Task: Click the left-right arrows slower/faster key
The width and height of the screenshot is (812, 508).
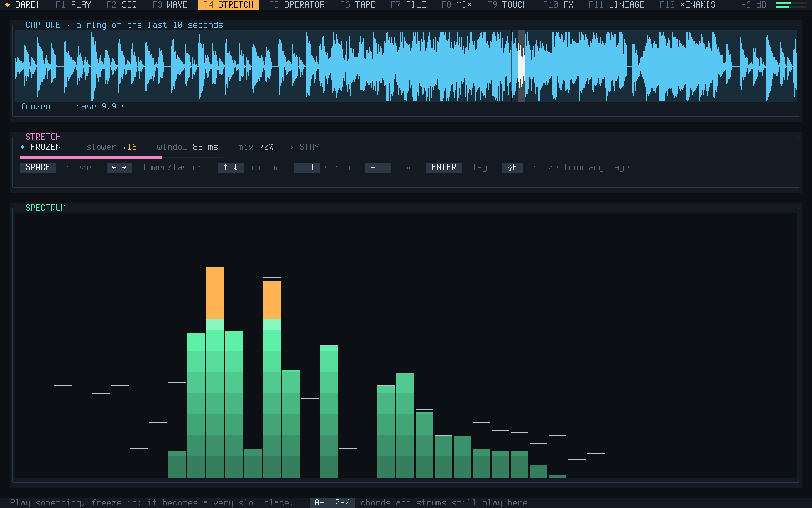Action: click(119, 168)
